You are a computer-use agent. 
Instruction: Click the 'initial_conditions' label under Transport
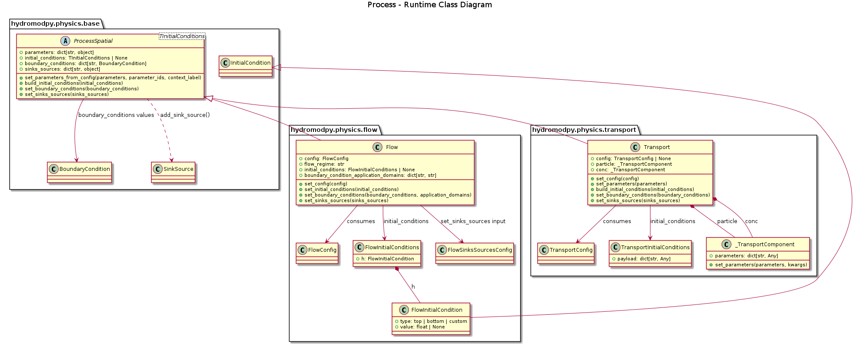tap(673, 221)
